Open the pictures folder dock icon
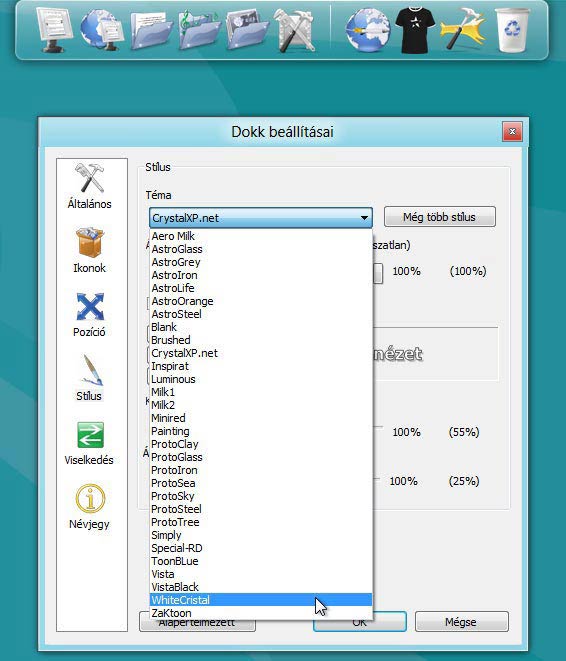The height and width of the screenshot is (661, 566). (247, 30)
